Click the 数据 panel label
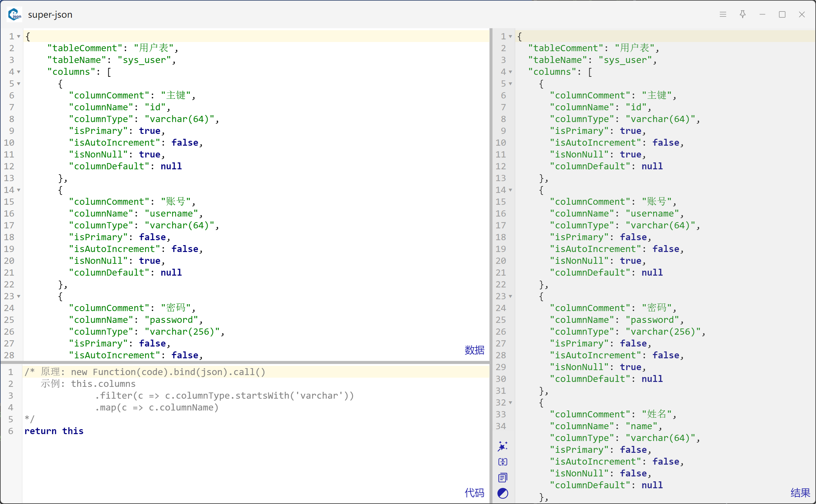This screenshot has height=504, width=816. pos(474,350)
